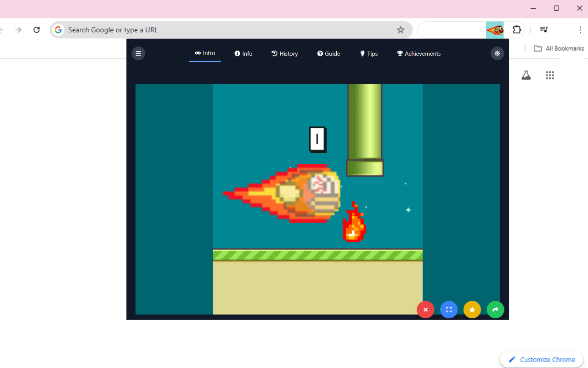Toggle the bookmark star in the address bar

point(400,29)
